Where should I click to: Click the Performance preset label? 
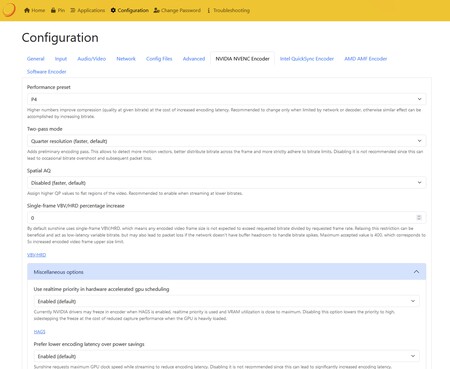49,87
